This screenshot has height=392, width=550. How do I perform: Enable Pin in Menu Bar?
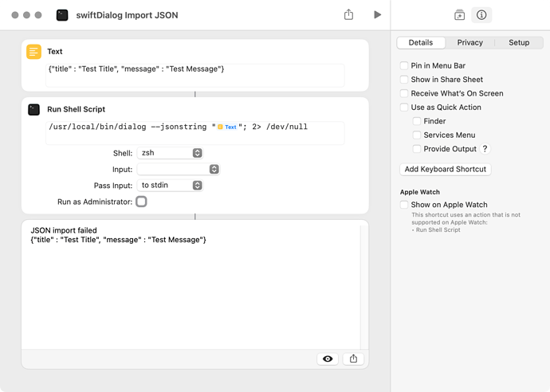pyautogui.click(x=404, y=65)
